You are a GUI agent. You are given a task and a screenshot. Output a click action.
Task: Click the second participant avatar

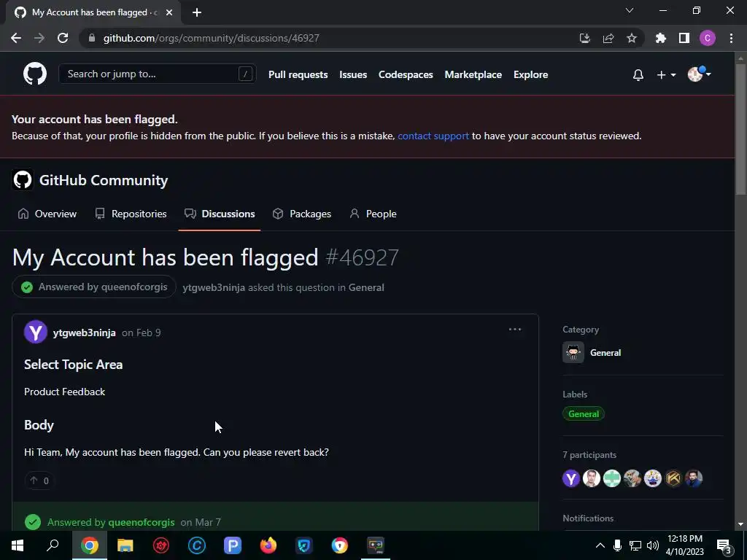[591, 478]
